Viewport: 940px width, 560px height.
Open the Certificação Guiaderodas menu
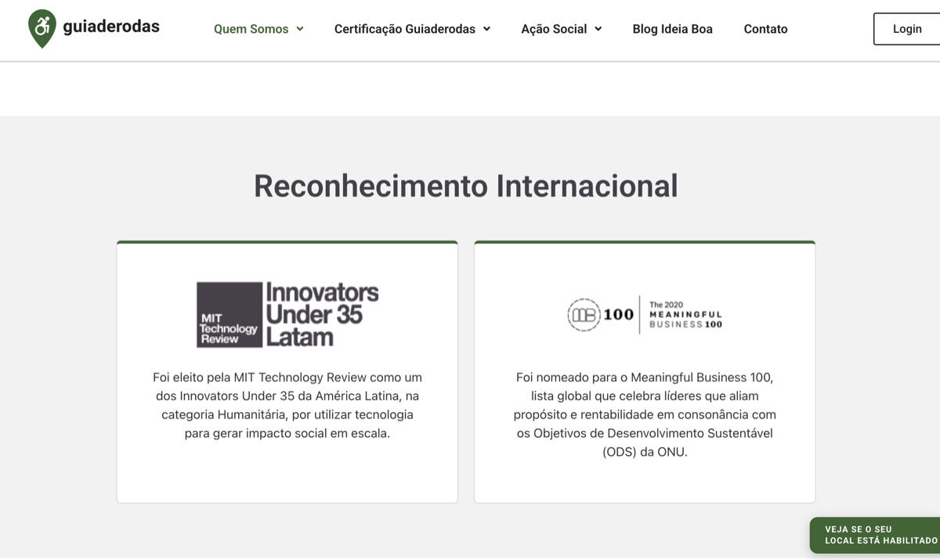click(x=405, y=29)
